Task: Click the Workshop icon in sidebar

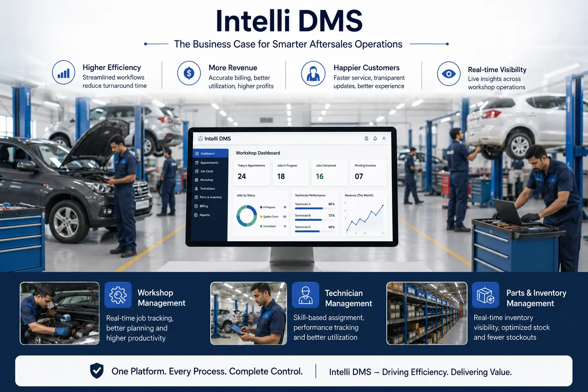Action: point(197,180)
